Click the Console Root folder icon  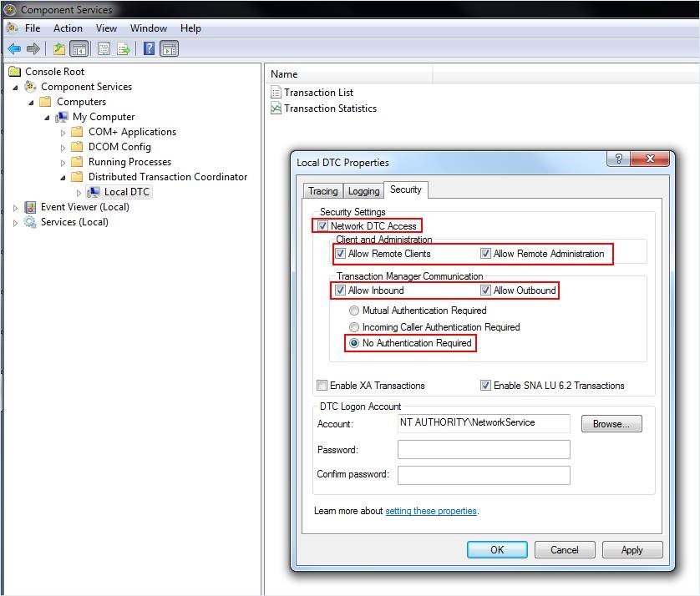tap(15, 72)
